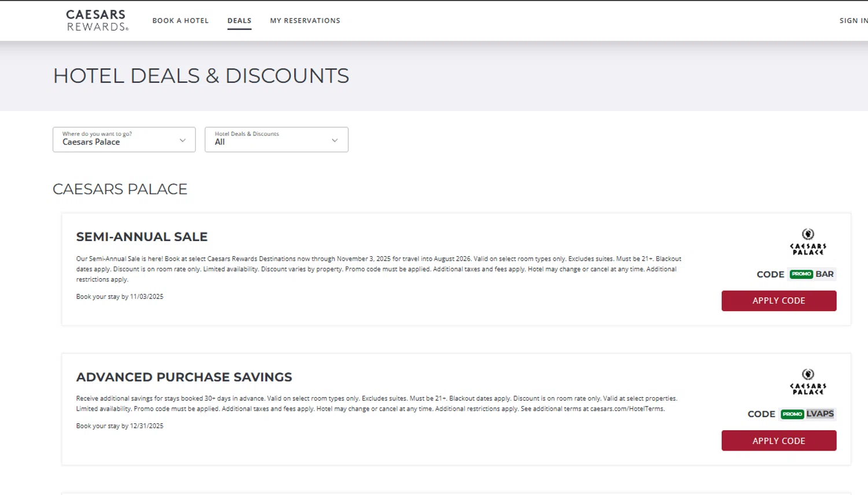Apply code for the Semi-Annual Sale
Screen dimensions: 868x495
coord(779,301)
